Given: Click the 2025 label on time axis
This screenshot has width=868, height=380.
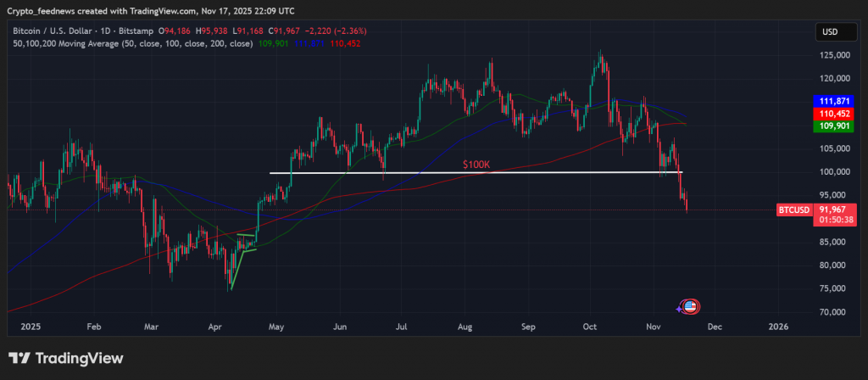Looking at the screenshot, I should coord(30,326).
